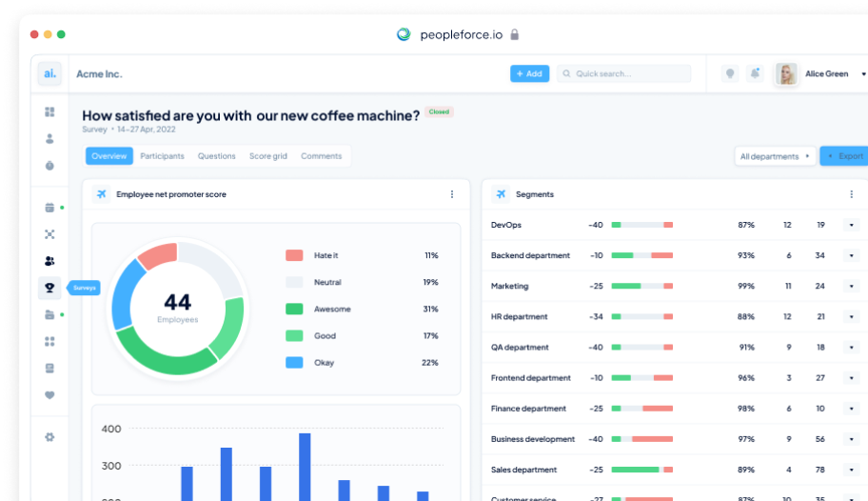Click the Marketing 99% value
The height and width of the screenshot is (501, 868).
[746, 286]
